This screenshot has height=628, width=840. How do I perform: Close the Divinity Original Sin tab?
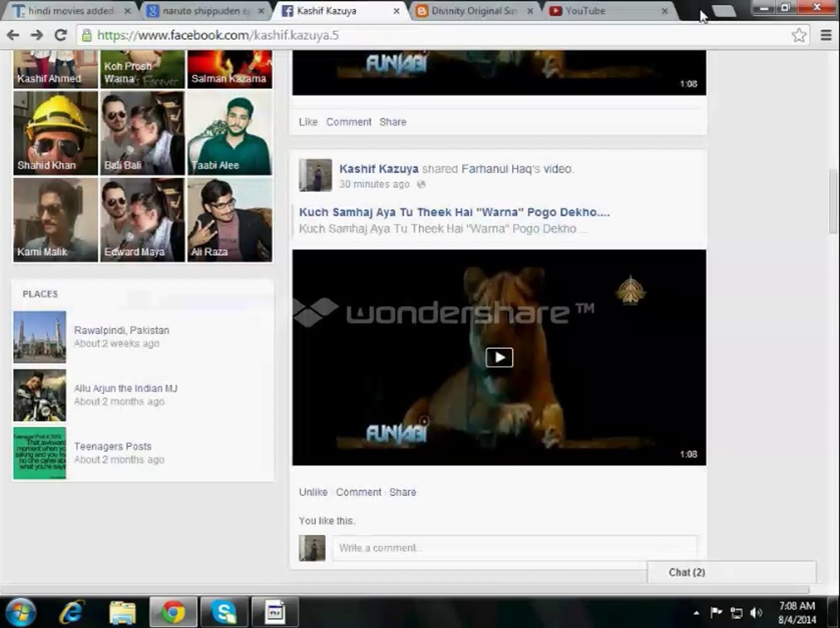[530, 11]
